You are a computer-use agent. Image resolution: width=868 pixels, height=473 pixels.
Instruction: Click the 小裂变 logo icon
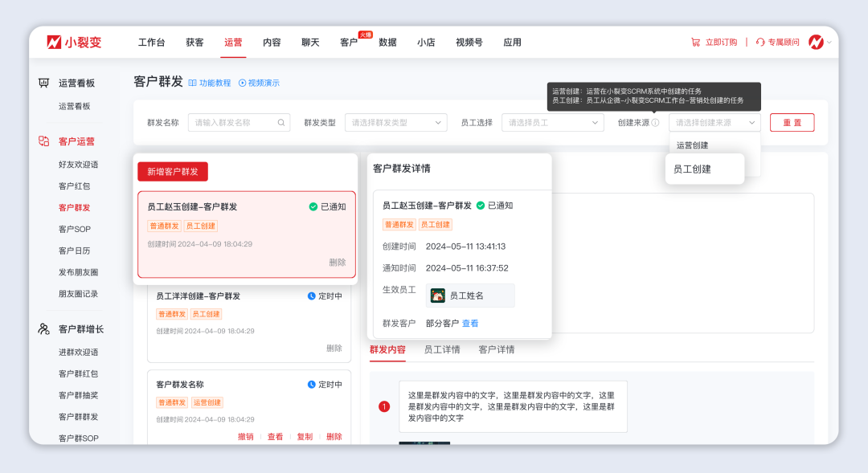coord(52,42)
